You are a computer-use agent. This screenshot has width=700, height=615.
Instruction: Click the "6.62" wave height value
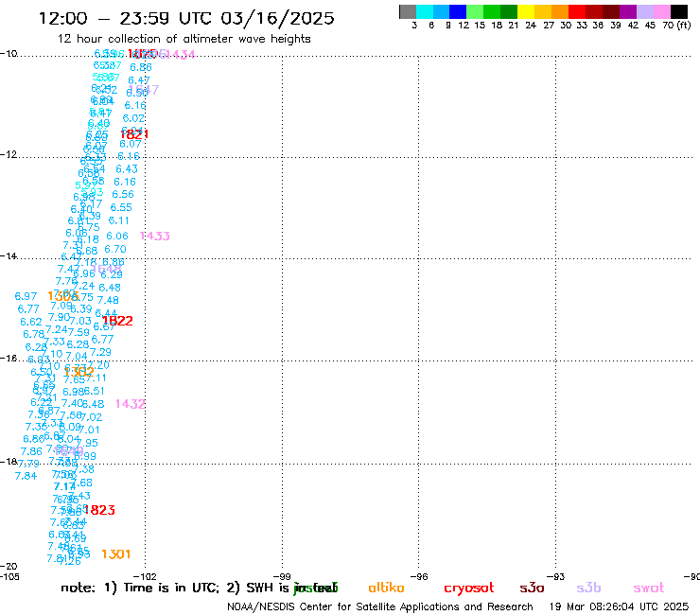31,322
